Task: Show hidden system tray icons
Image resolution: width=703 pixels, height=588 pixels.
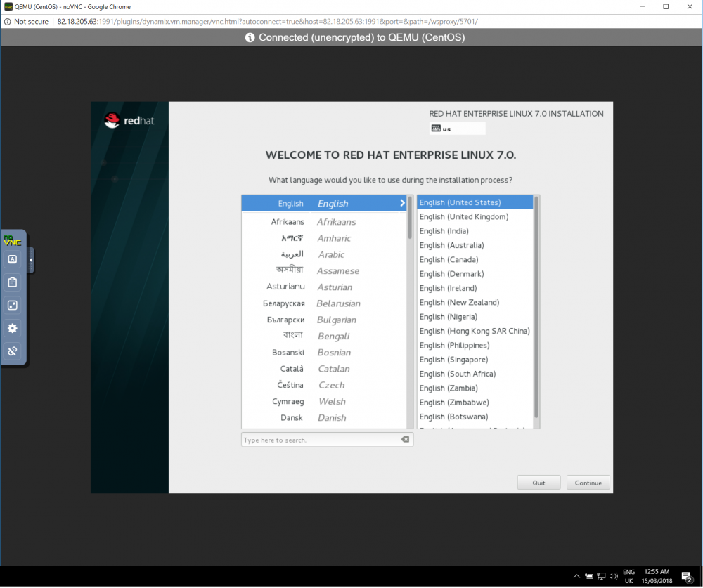Action: 576,576
